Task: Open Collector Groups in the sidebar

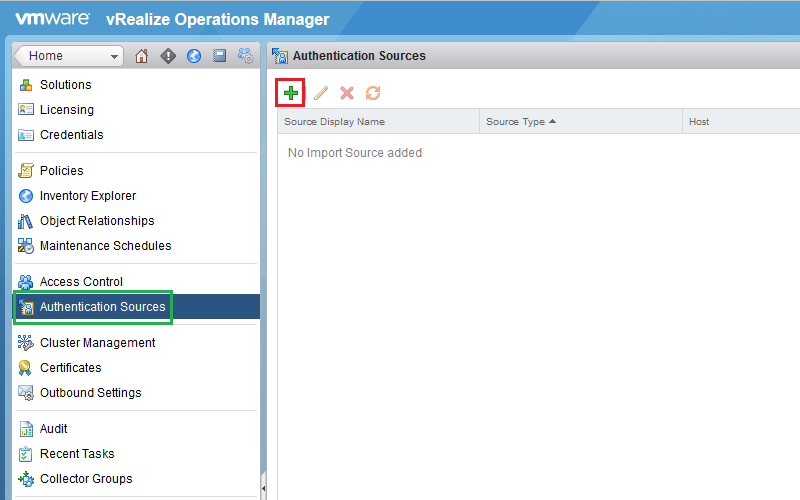Action: pos(86,479)
